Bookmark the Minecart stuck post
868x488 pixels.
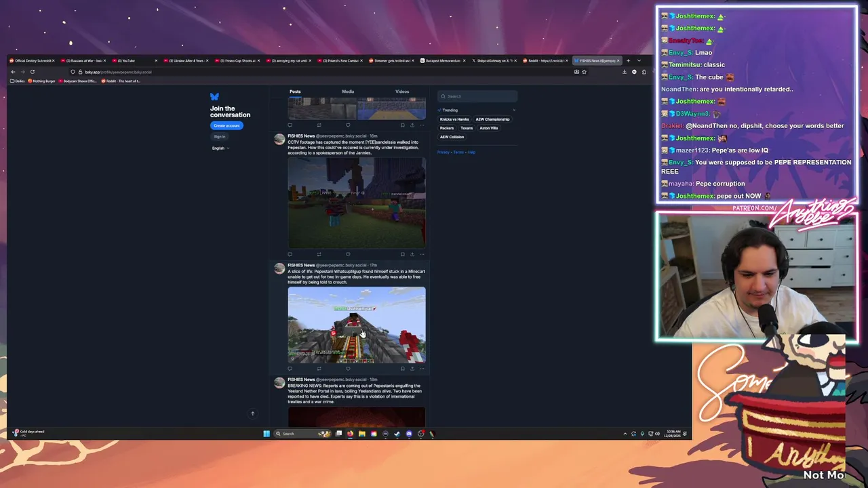(x=402, y=369)
